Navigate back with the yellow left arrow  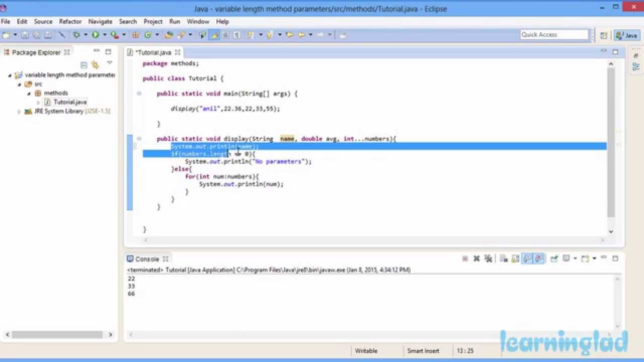coord(301,35)
